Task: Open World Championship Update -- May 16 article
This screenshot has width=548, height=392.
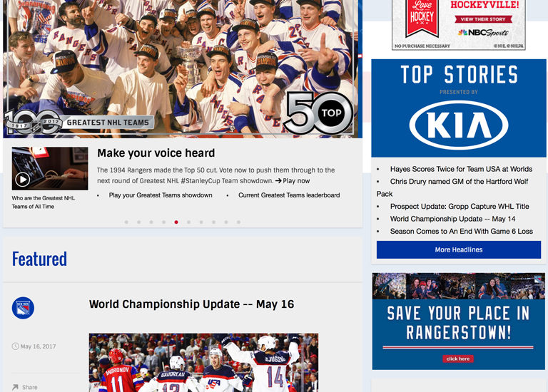Action: (x=191, y=304)
